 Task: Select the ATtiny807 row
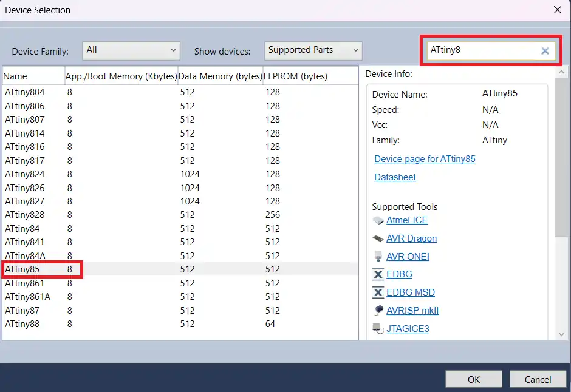click(180, 120)
